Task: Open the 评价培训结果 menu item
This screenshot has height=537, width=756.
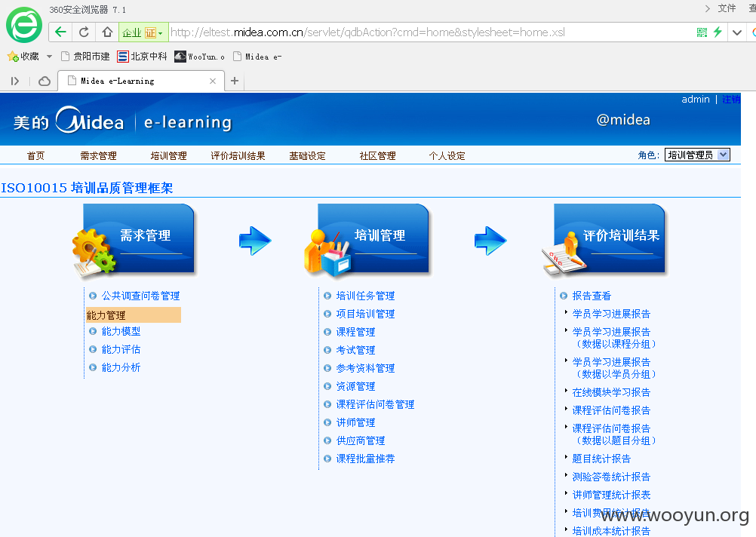Action: [x=238, y=155]
